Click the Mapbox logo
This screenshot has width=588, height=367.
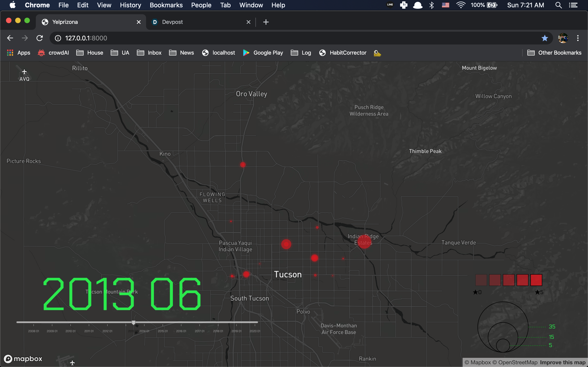coord(23,359)
